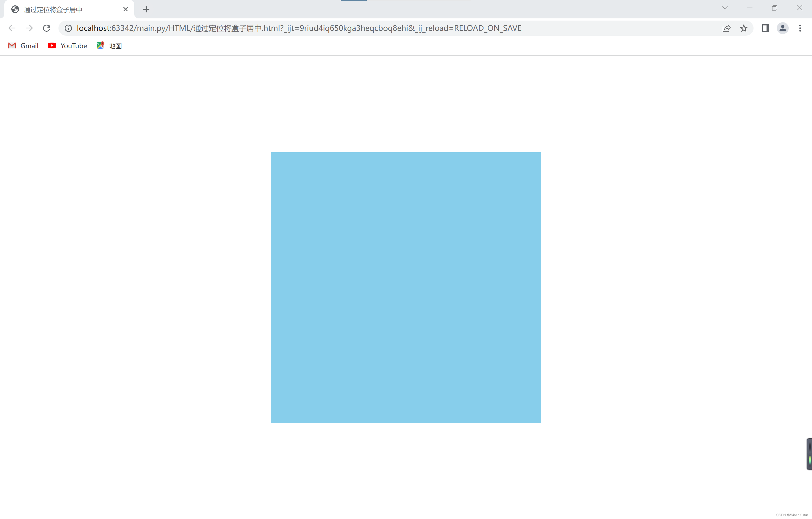The width and height of the screenshot is (812, 519).
Task: Toggle the browser tab close button
Action: (125, 9)
